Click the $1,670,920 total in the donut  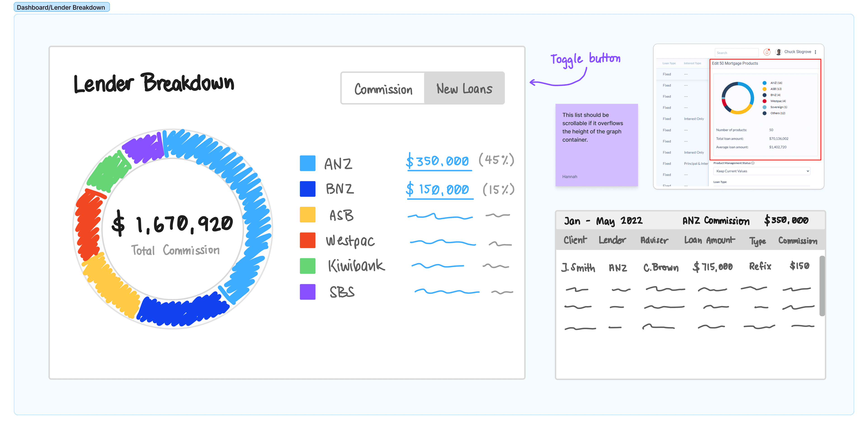click(x=172, y=224)
